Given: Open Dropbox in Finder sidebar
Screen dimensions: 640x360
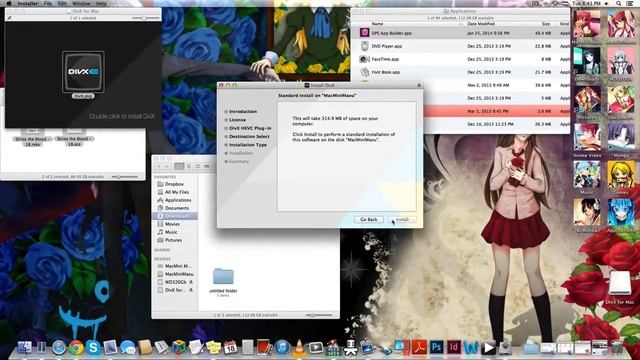Looking at the screenshot, I should point(174,184).
